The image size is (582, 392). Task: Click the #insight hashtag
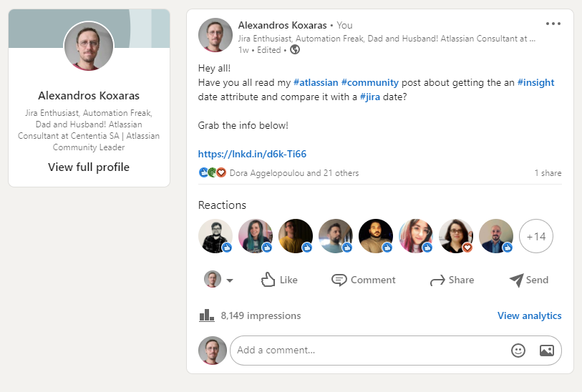click(535, 82)
